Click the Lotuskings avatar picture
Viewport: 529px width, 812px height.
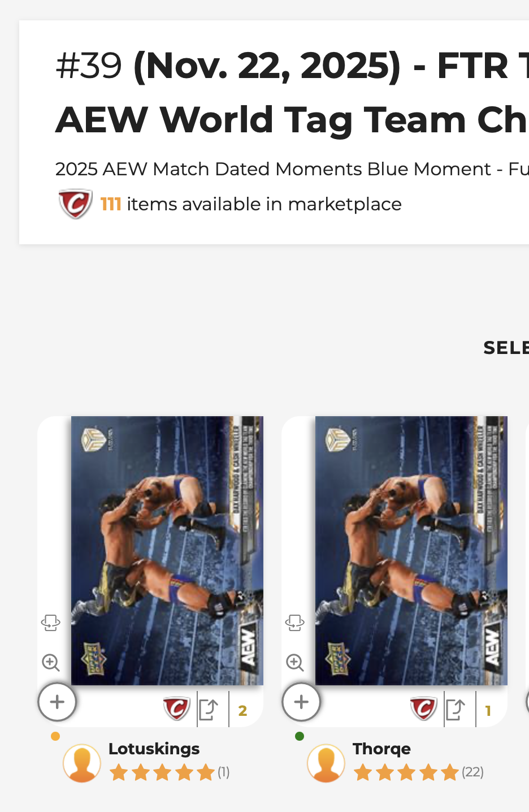82,763
